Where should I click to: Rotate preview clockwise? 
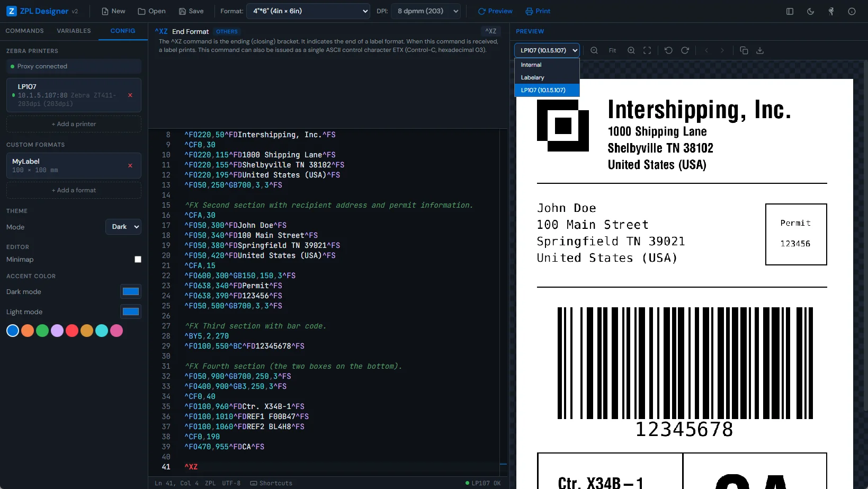[x=685, y=50]
